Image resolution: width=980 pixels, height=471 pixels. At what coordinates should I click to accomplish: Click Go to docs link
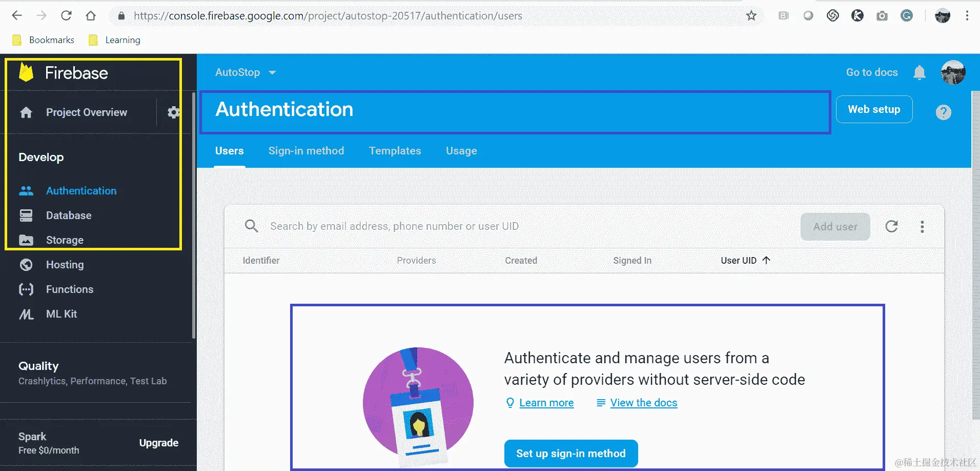click(x=872, y=72)
